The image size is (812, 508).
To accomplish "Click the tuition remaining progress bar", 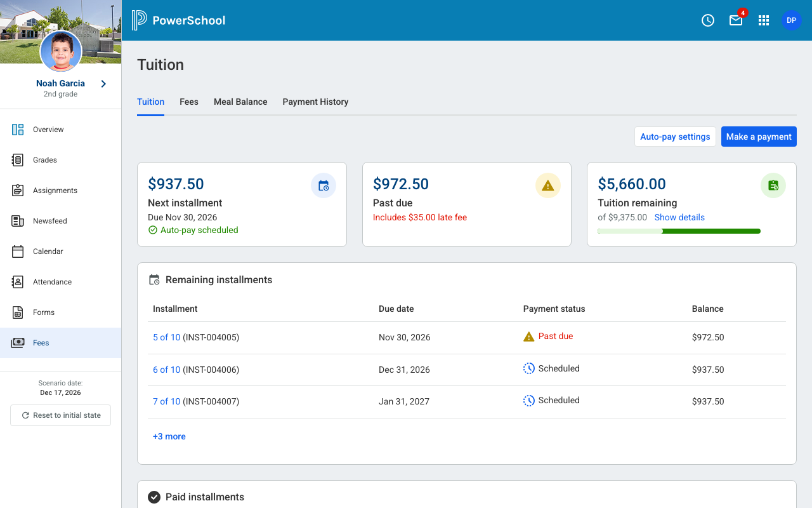I will pos(678,231).
